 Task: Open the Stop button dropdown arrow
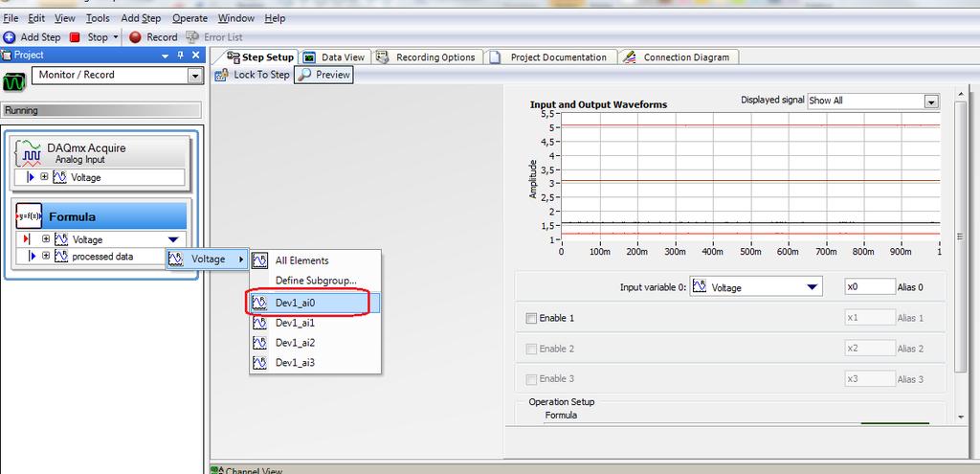[x=116, y=37]
